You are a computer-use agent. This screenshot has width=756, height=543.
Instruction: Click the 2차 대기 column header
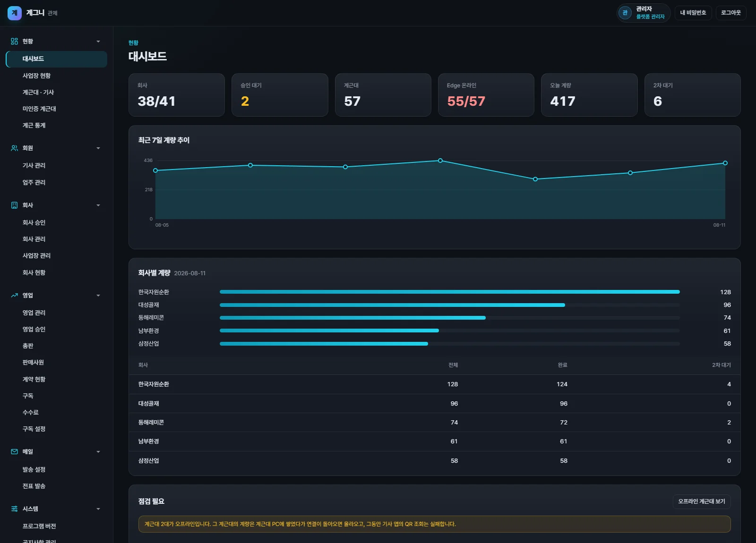pos(722,365)
